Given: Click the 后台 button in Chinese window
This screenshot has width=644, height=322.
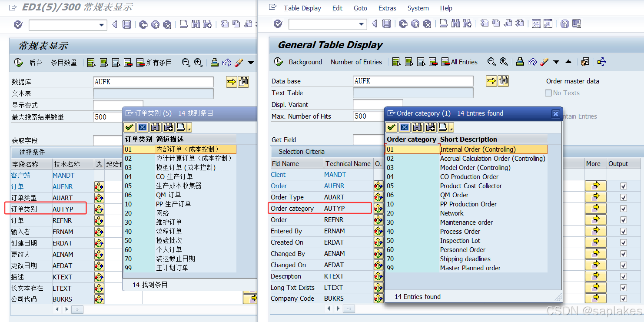Looking at the screenshot, I should (x=36, y=63).
